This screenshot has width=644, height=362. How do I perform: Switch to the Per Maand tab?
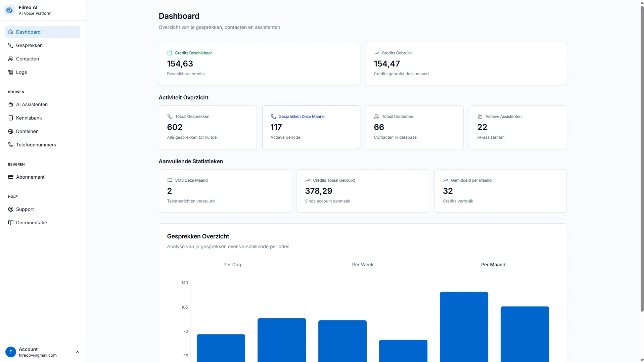(493, 265)
